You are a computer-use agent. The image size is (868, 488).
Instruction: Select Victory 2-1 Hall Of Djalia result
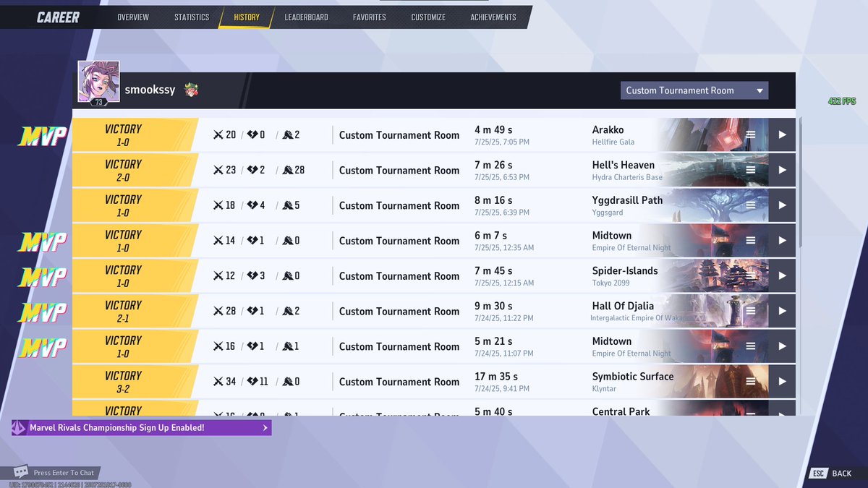tap(135, 311)
